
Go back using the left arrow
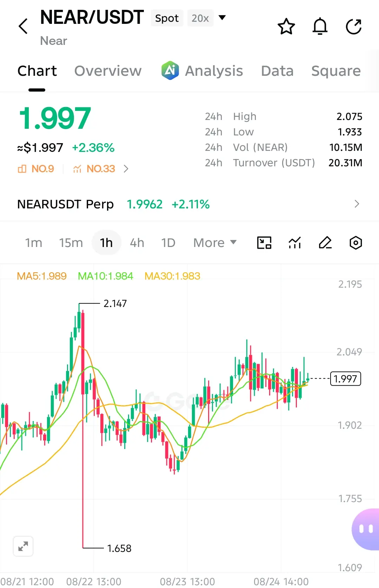[x=23, y=26]
